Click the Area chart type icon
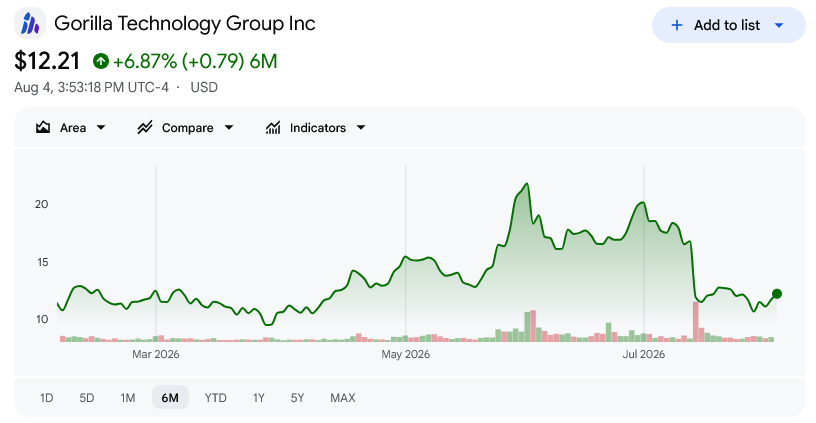816x423 pixels. (x=43, y=127)
